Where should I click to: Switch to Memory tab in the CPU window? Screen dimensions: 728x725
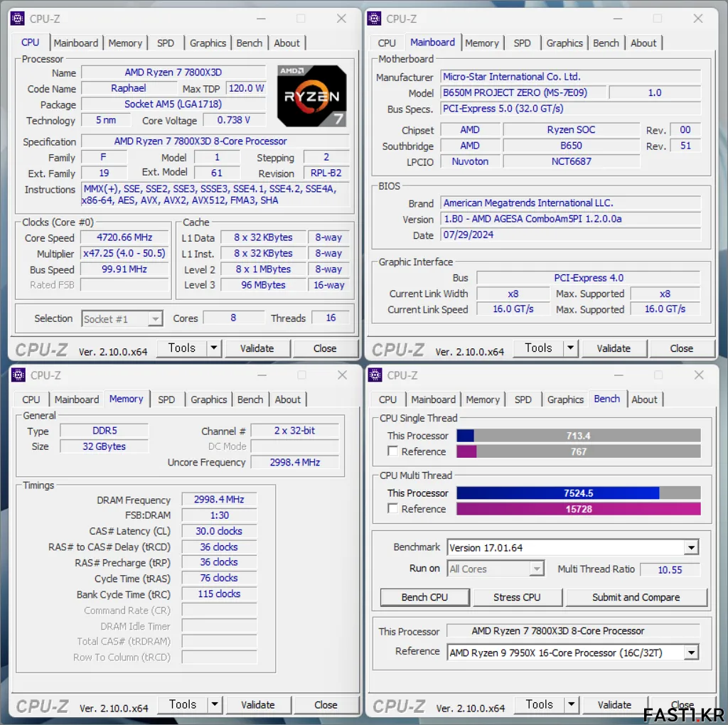click(125, 43)
